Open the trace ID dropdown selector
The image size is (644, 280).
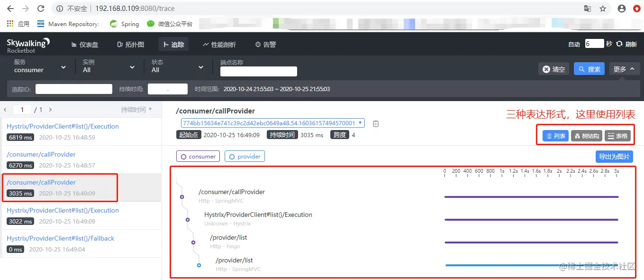[272, 123]
